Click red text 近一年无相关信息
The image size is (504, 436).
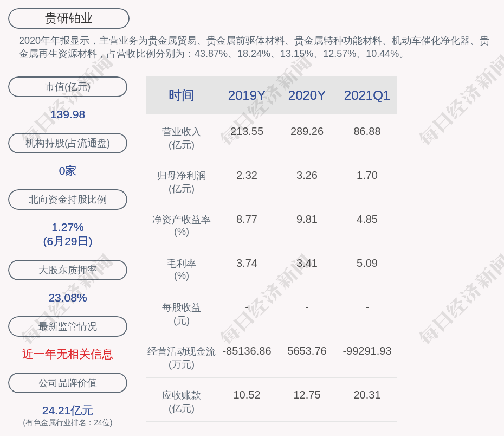click(68, 354)
